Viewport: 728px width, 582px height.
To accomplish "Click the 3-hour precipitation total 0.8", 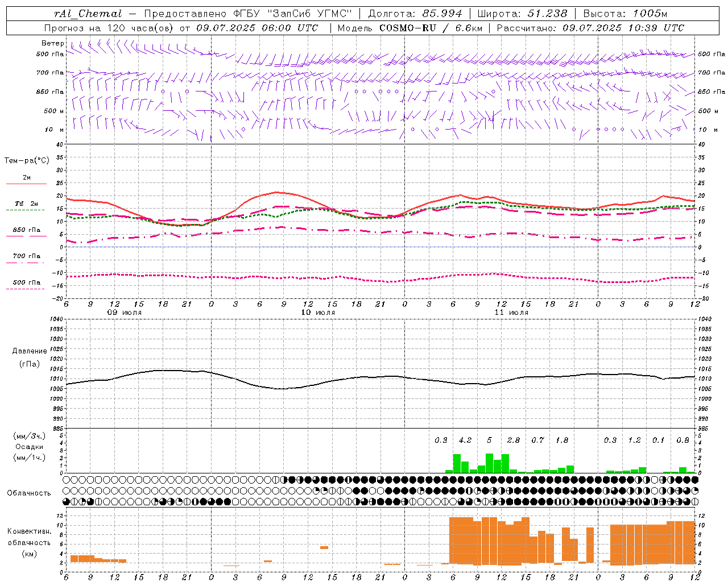I will [683, 440].
